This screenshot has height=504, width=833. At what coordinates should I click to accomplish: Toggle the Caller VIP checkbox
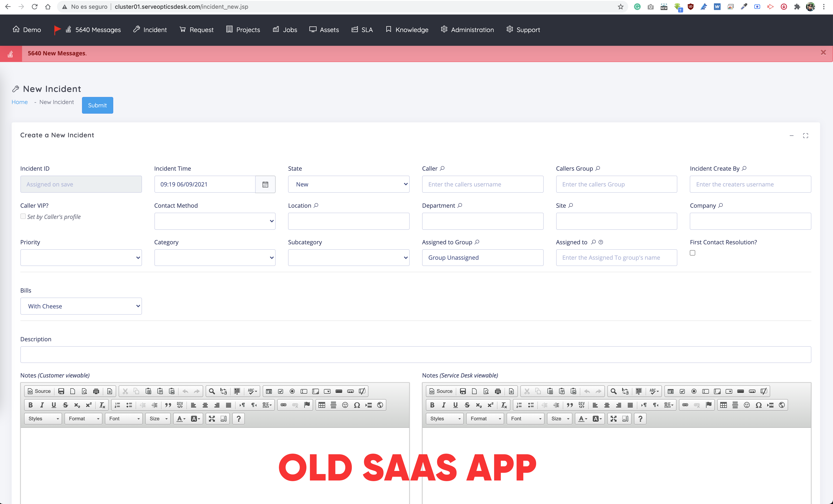click(23, 216)
